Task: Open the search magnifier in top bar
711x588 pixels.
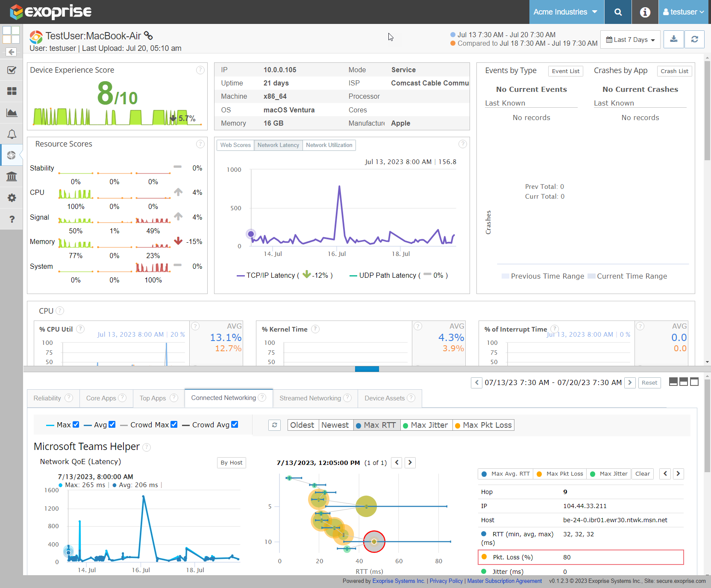Action: click(x=618, y=12)
